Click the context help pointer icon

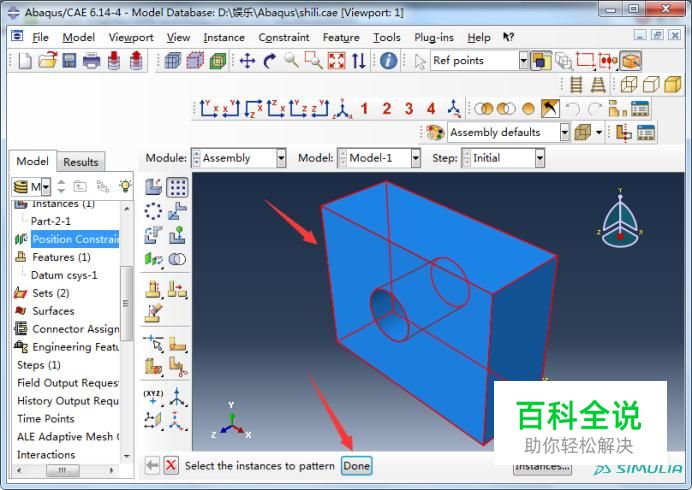pos(508,37)
